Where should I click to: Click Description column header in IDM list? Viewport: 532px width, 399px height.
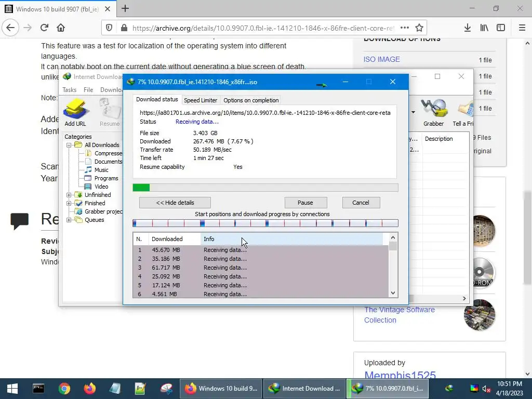[445, 139]
